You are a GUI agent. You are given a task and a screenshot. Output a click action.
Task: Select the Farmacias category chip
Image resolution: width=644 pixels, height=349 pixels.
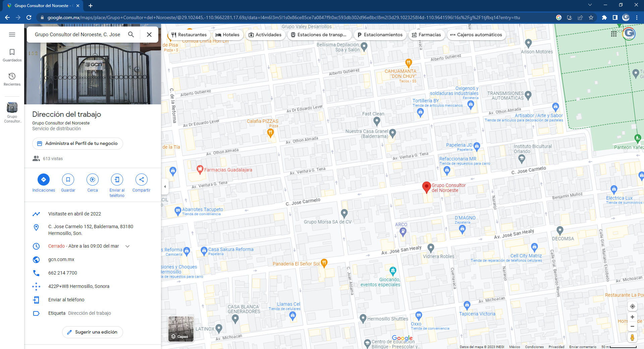pos(426,35)
